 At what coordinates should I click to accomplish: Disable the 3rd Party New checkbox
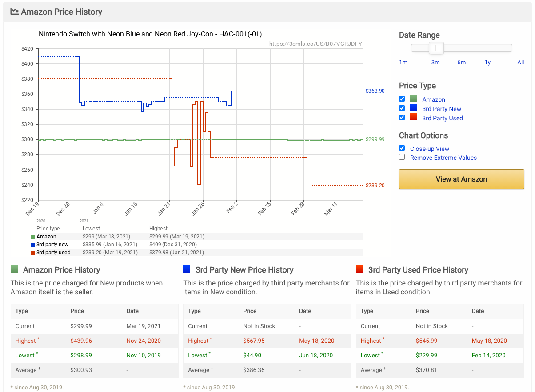tap(402, 108)
